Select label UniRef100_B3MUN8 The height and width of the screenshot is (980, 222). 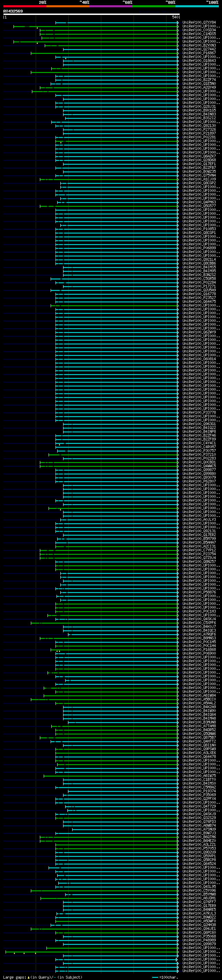pyautogui.click(x=199, y=722)
